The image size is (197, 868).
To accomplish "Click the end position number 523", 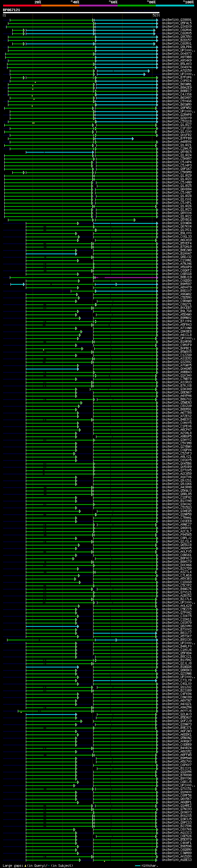I will (x=155, y=15).
